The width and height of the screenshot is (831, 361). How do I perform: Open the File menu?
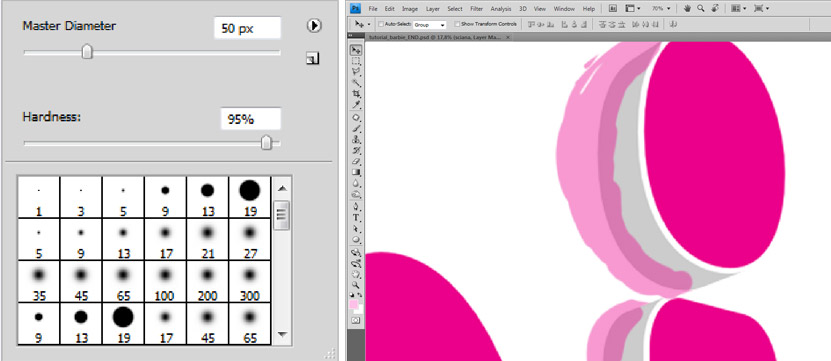pos(373,9)
